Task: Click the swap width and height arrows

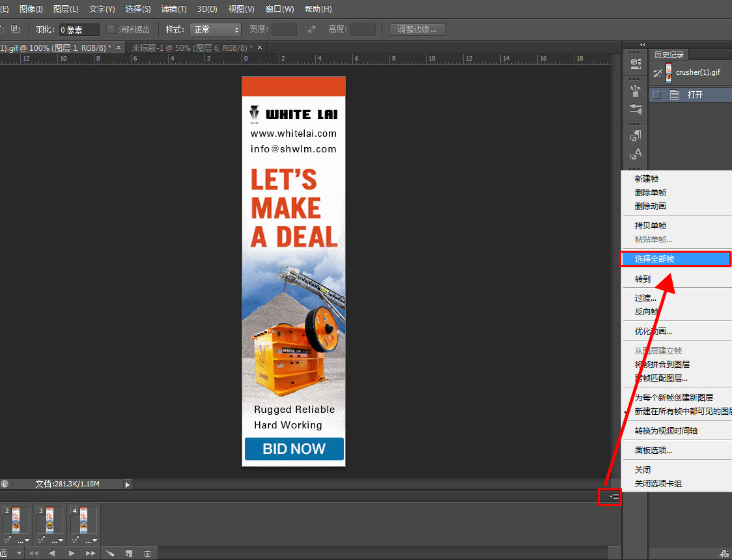Action: pos(312,29)
